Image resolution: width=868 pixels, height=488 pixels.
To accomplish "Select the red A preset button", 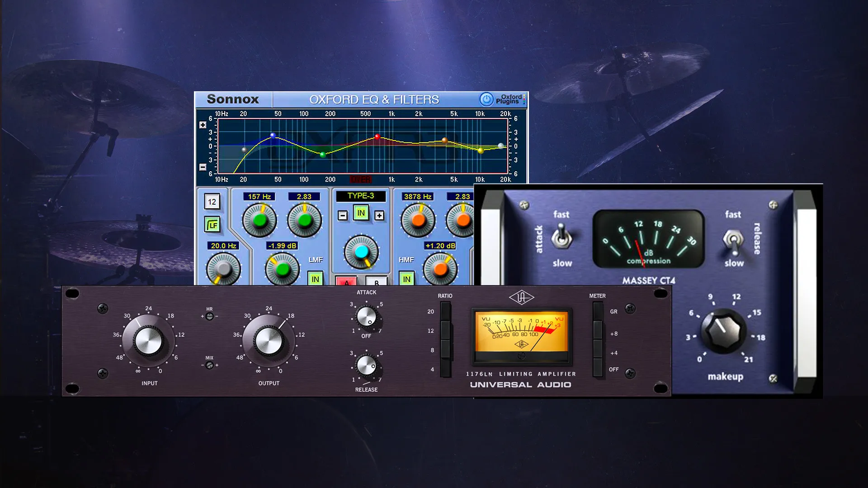I will 347,281.
